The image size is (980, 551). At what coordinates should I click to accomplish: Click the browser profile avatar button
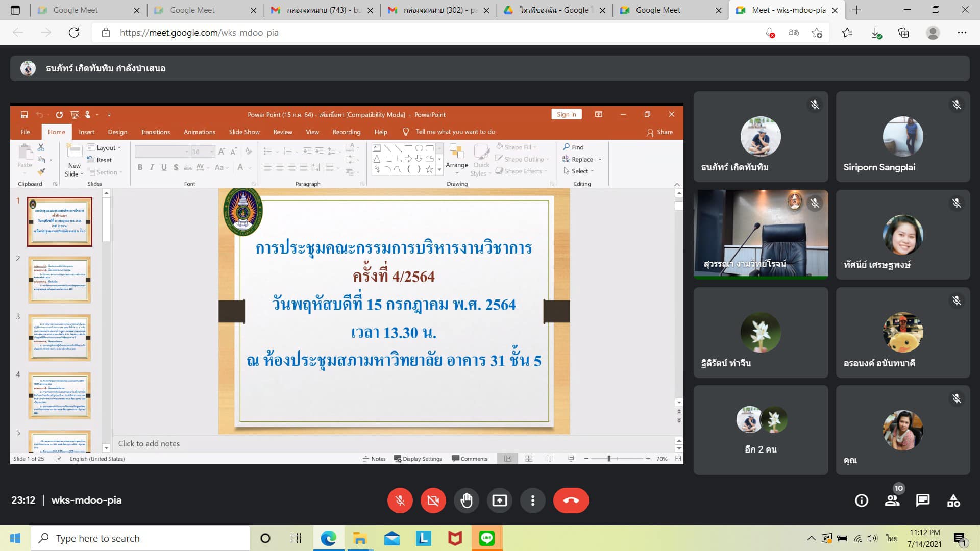[x=933, y=33]
